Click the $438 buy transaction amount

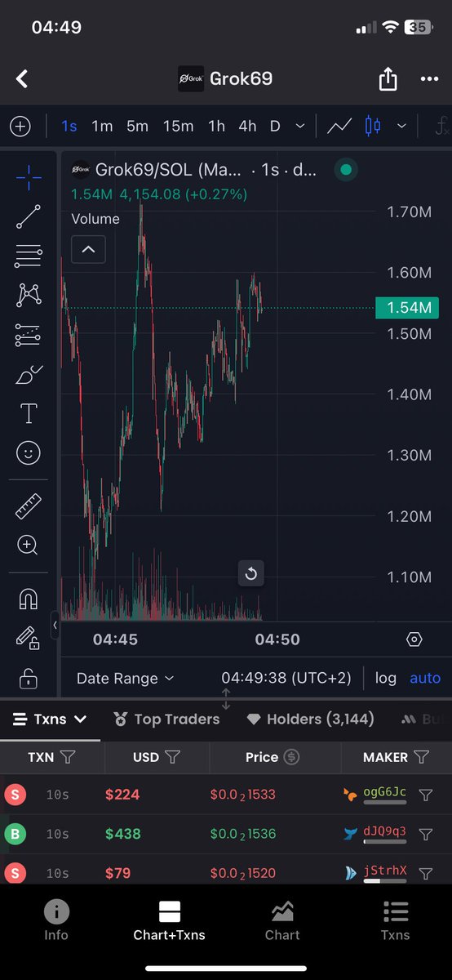click(122, 835)
